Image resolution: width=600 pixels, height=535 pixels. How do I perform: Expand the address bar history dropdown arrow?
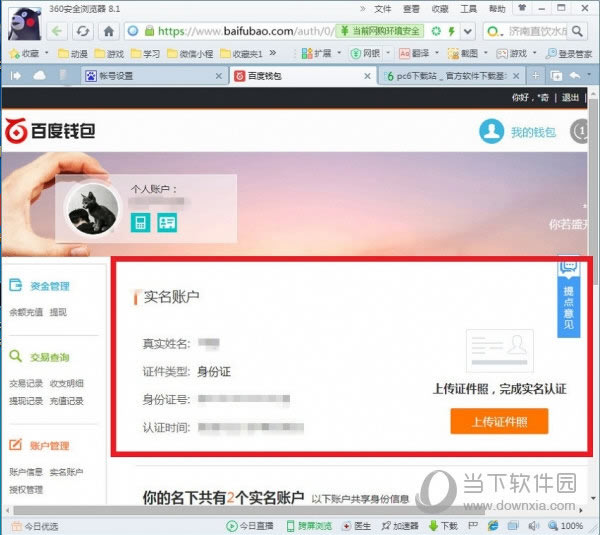pos(468,31)
